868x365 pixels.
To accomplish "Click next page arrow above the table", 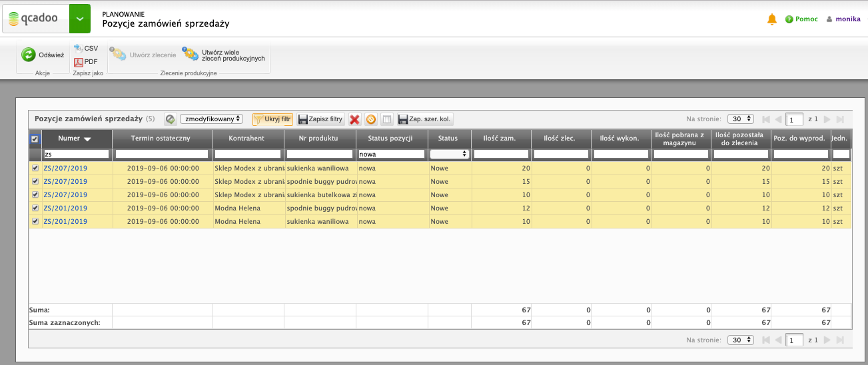I will click(827, 119).
